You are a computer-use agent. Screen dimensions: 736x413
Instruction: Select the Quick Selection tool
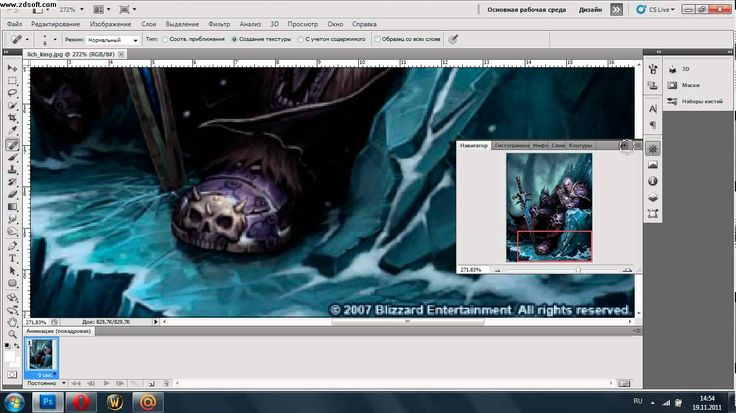[12, 106]
